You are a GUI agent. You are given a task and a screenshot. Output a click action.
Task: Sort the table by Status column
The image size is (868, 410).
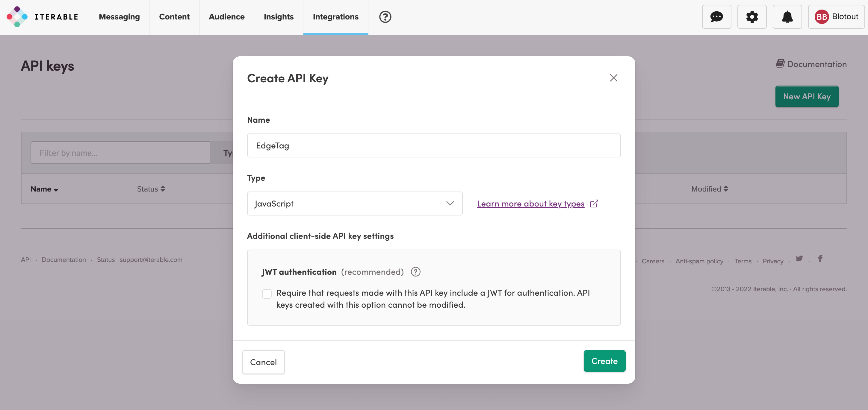151,189
